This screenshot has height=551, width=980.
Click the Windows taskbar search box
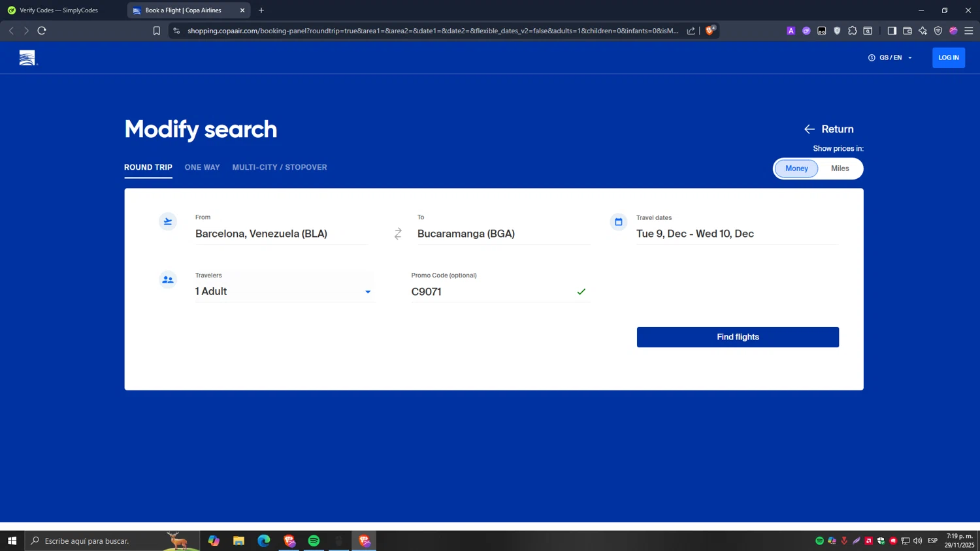click(111, 541)
